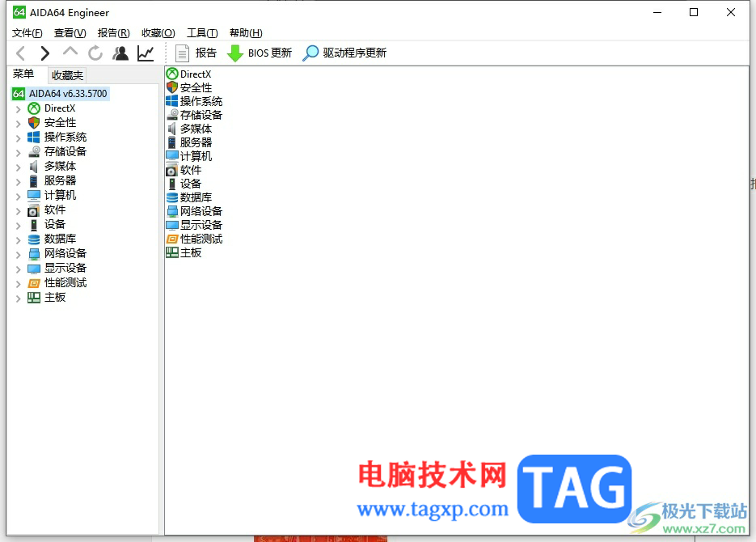The height and width of the screenshot is (542, 756).
Task: Switch to the 菜单 tab
Action: 23,74
